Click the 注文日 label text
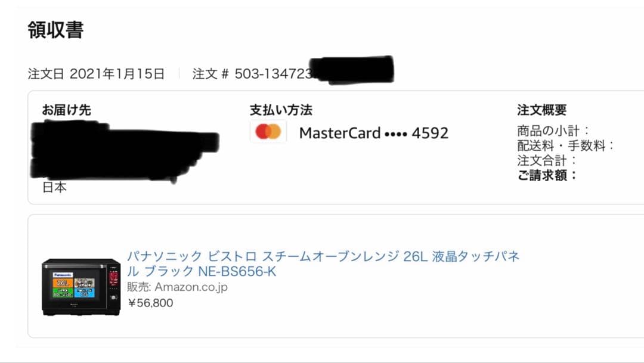The width and height of the screenshot is (644, 363). coord(45,74)
